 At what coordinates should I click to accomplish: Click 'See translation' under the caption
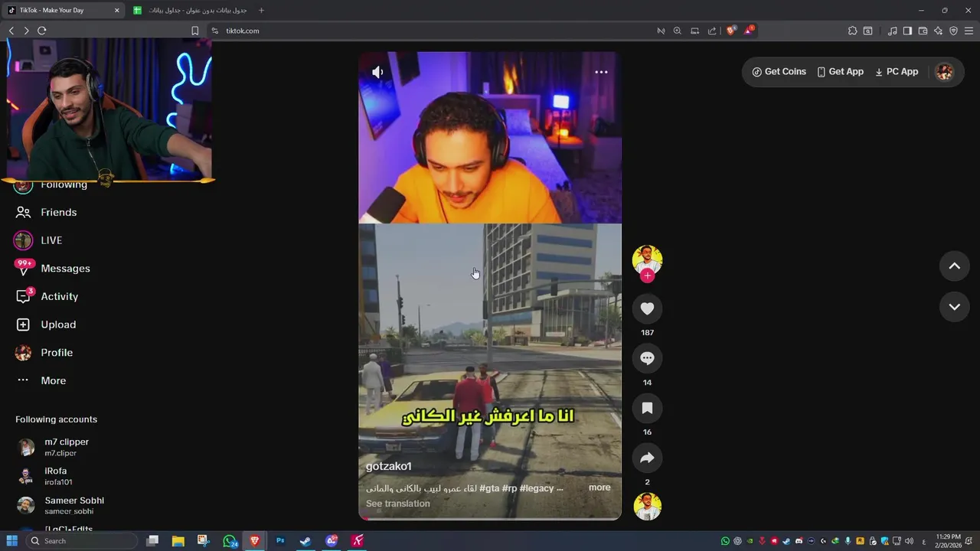pos(397,504)
